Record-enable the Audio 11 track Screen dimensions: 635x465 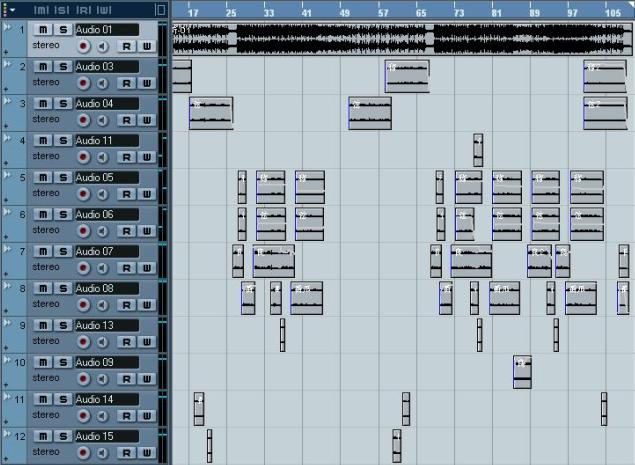[x=84, y=157]
